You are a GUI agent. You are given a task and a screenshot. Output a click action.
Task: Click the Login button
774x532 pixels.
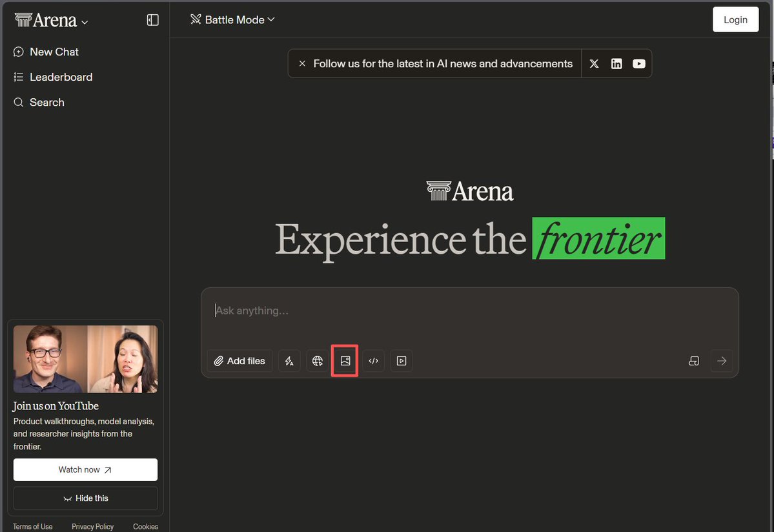coord(735,19)
